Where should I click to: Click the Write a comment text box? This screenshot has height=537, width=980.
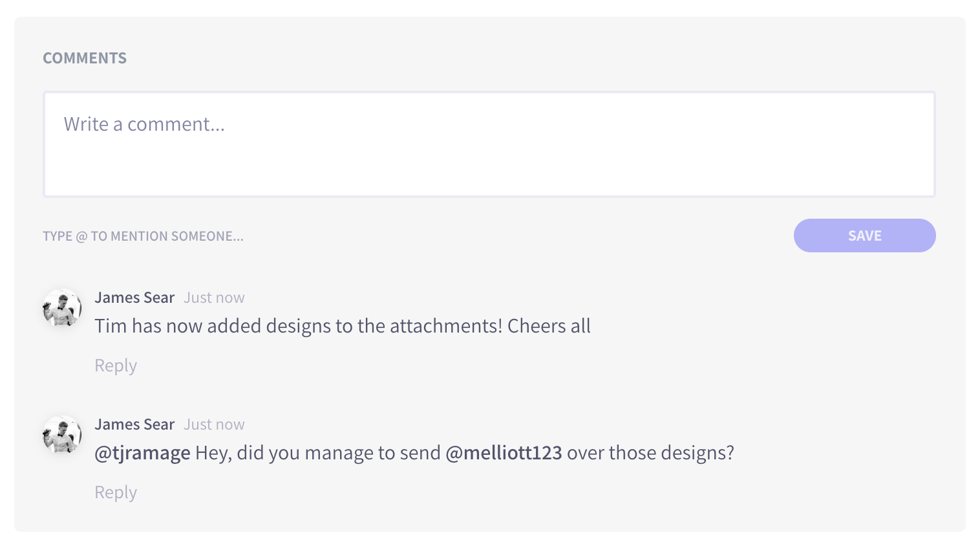489,144
